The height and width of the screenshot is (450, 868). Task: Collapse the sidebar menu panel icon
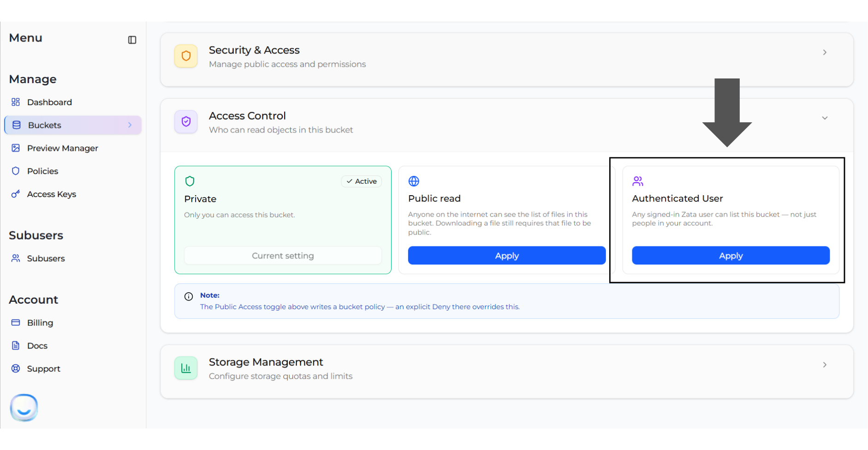tap(132, 40)
